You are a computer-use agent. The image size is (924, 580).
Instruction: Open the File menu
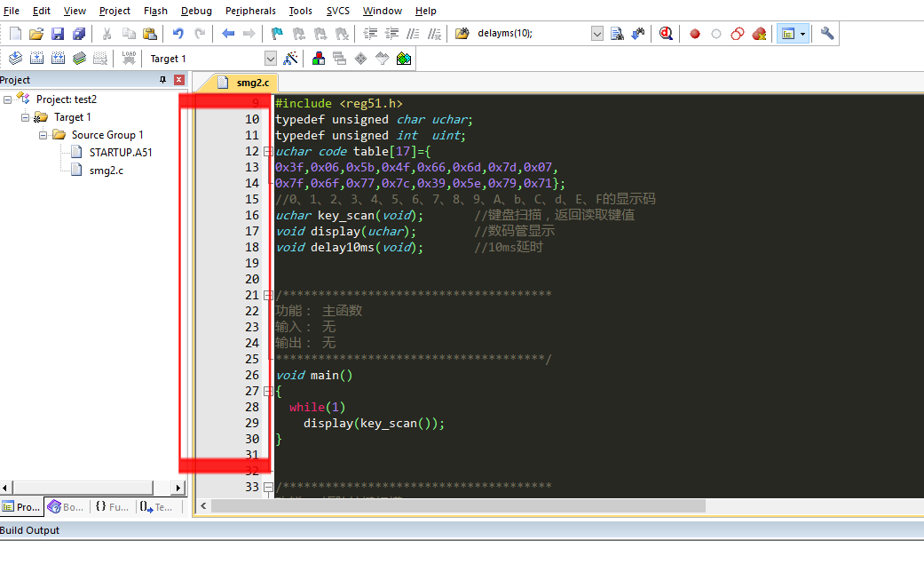(12, 11)
